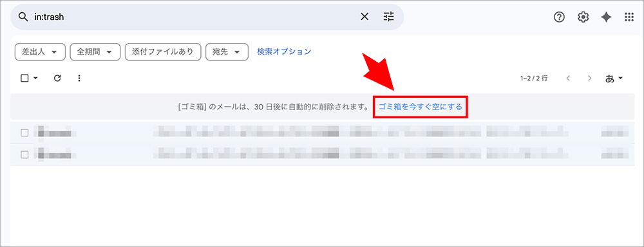Click the search magnifier icon
The image size is (644, 247).
pos(24,17)
